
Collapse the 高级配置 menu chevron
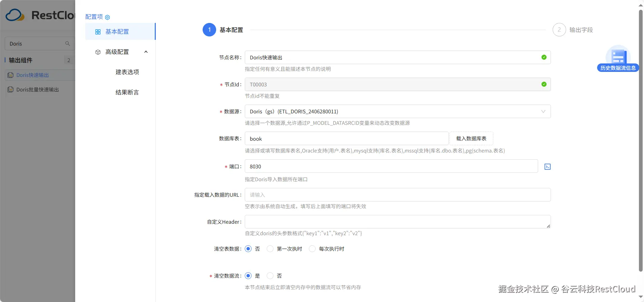(x=146, y=52)
